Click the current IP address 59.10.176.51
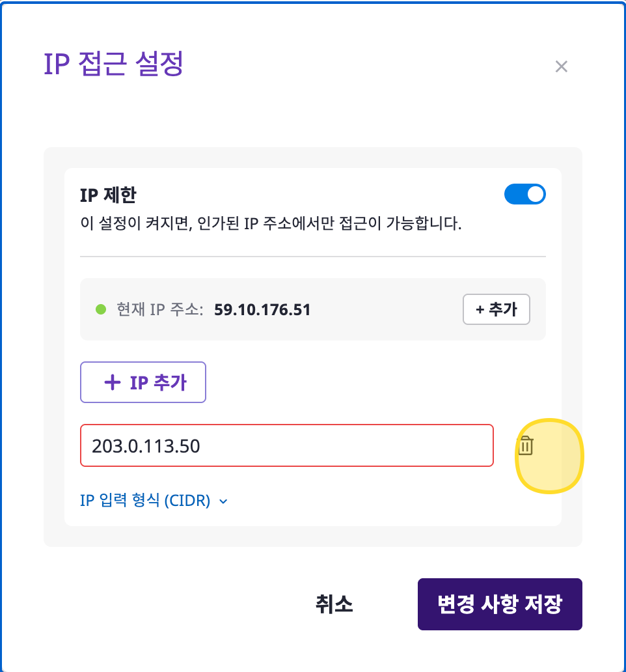 click(x=262, y=309)
